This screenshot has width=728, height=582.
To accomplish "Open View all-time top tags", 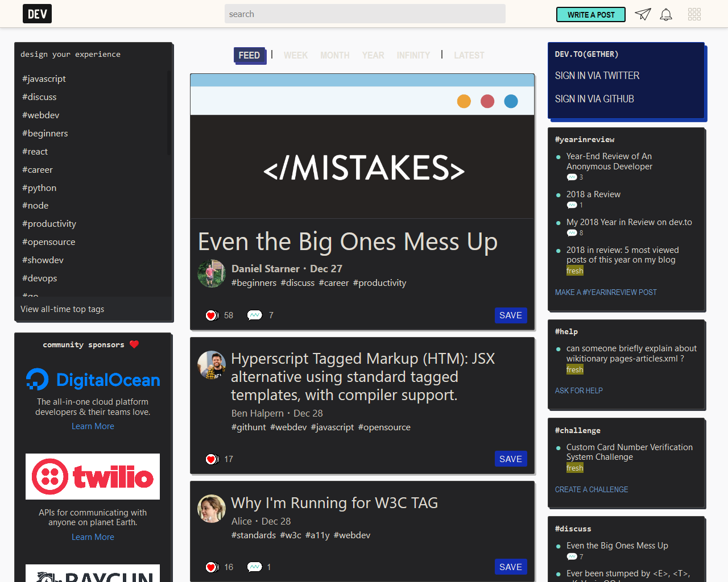I will 62,309.
